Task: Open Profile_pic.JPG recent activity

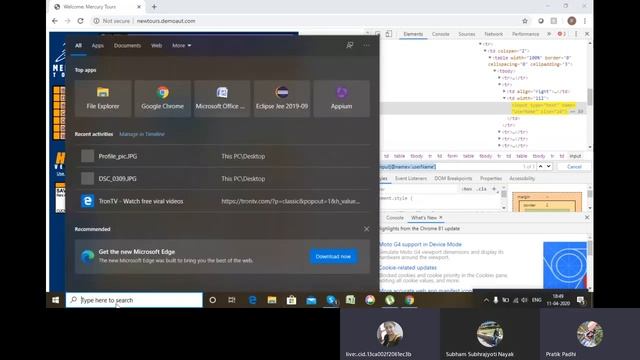Action: (x=222, y=156)
